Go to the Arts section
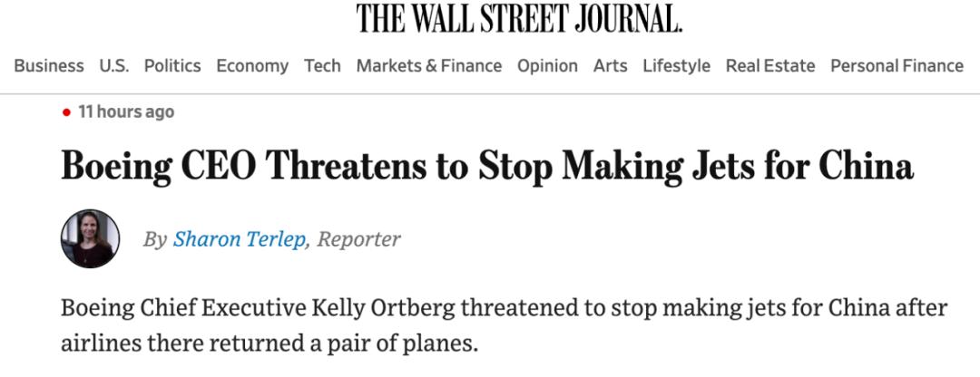 click(x=610, y=65)
